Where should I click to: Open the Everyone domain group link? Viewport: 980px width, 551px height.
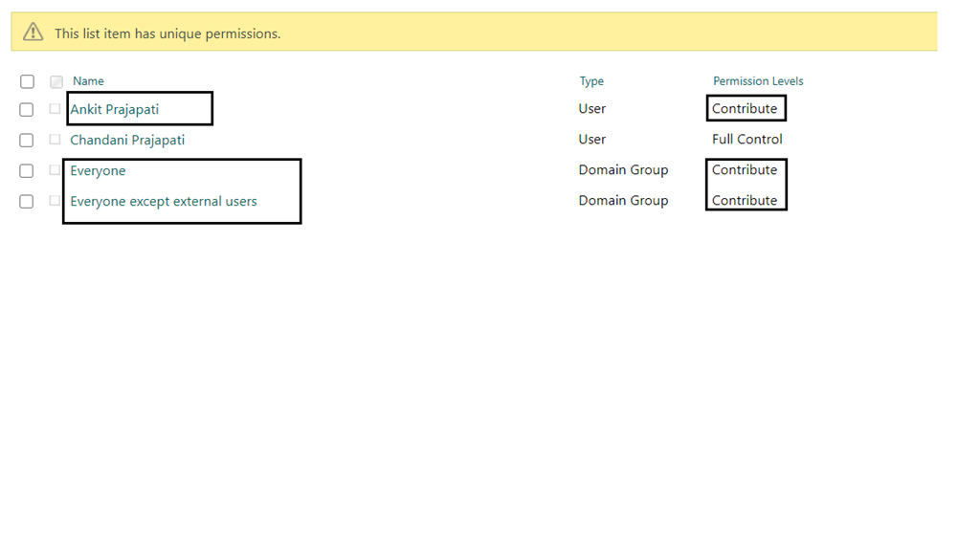pyautogui.click(x=99, y=170)
